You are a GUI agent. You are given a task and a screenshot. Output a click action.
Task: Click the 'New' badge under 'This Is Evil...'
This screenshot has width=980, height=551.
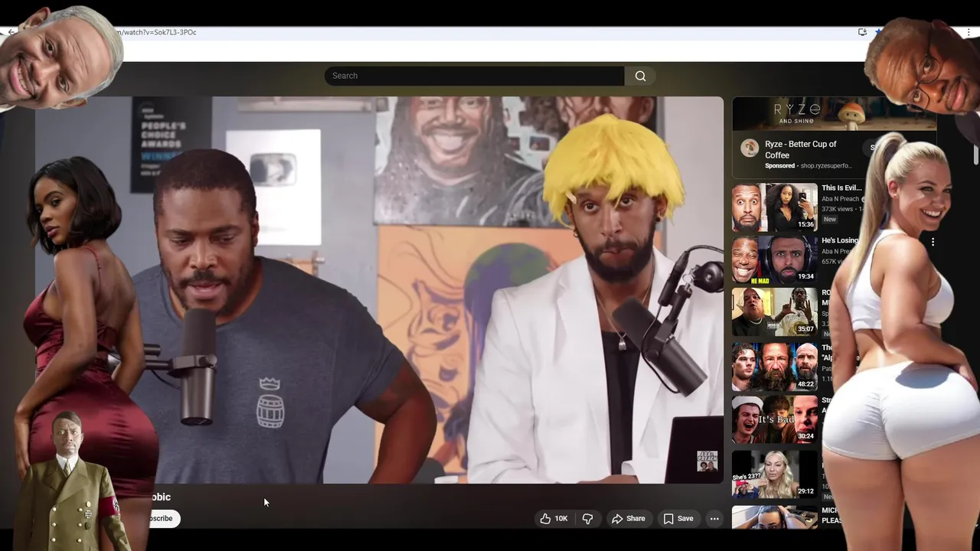click(830, 220)
